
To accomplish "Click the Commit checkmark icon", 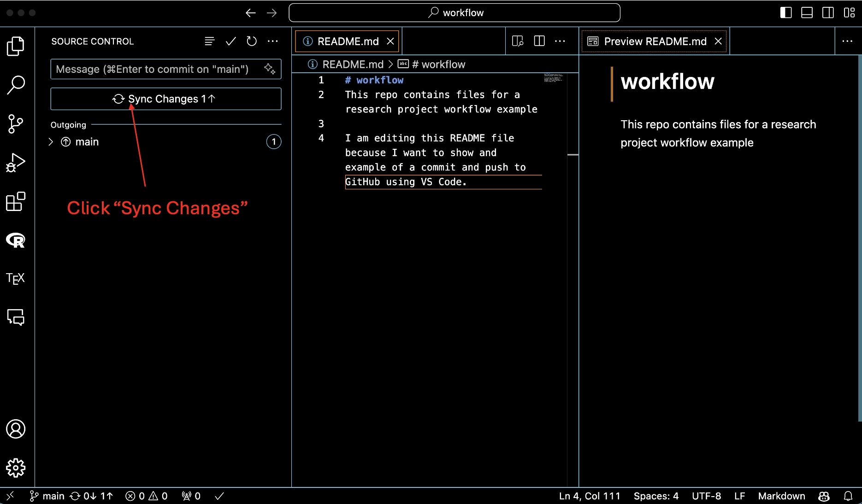I will (x=231, y=41).
